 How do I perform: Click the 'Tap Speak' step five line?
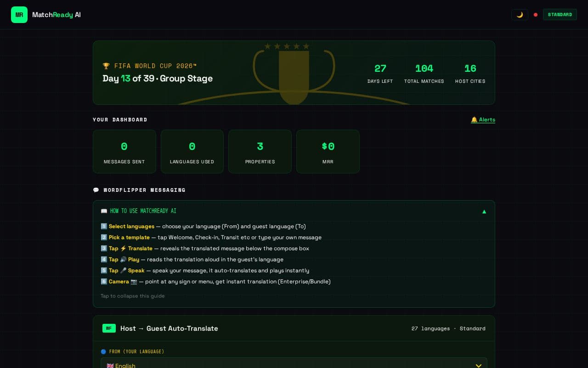(205, 270)
